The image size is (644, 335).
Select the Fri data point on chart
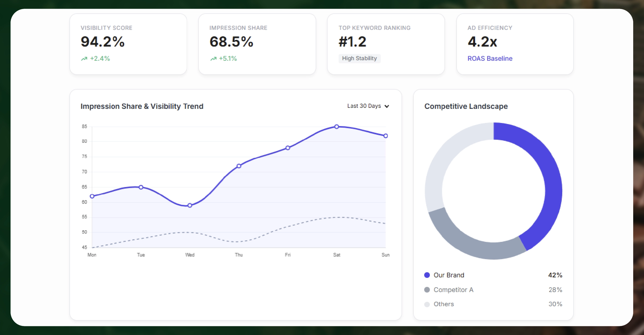(x=288, y=148)
